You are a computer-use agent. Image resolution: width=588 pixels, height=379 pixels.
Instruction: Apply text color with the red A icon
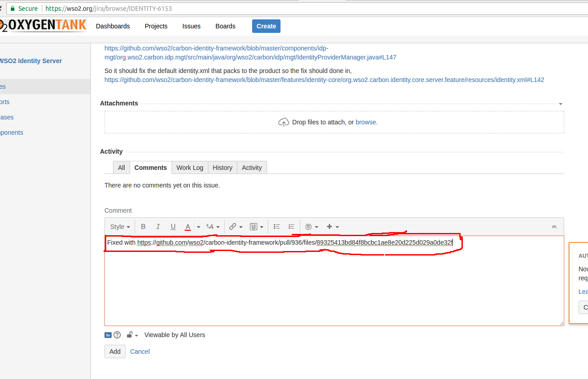(188, 227)
